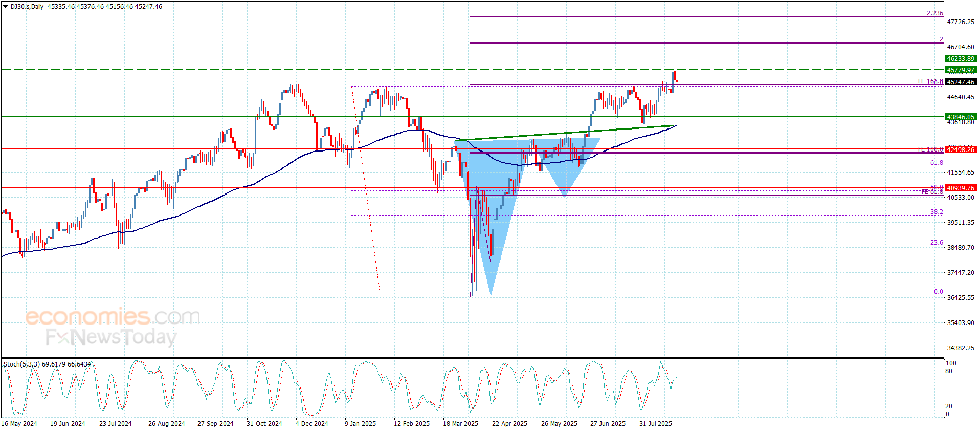Click the 18 Mar 2025 date label
Screen dimensions: 980x430
pyautogui.click(x=461, y=424)
